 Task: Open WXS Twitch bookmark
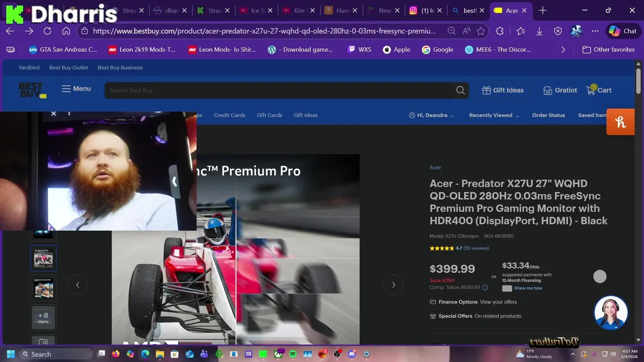[359, 50]
